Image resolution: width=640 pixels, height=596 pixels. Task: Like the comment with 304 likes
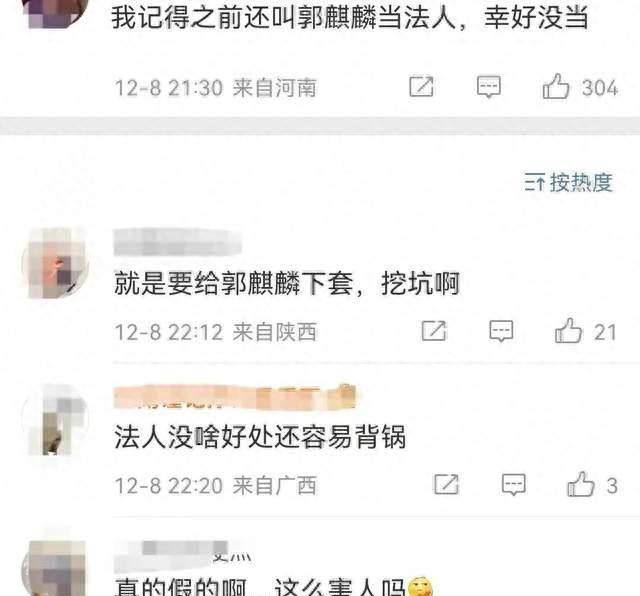[556, 86]
